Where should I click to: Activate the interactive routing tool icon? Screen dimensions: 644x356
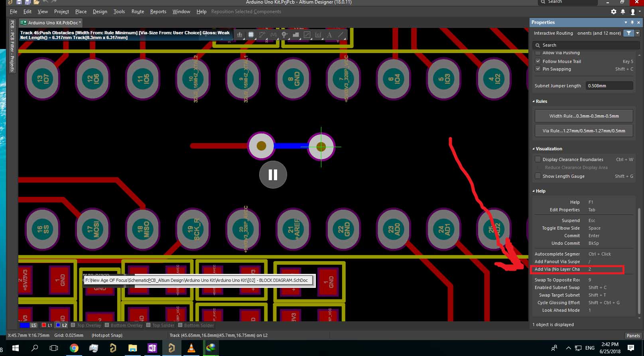click(x=262, y=35)
